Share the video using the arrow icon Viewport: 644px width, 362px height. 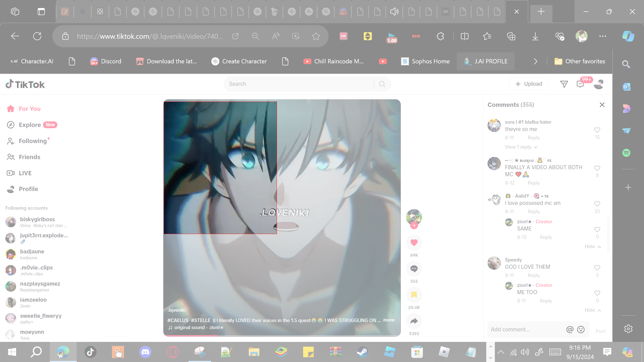414,321
